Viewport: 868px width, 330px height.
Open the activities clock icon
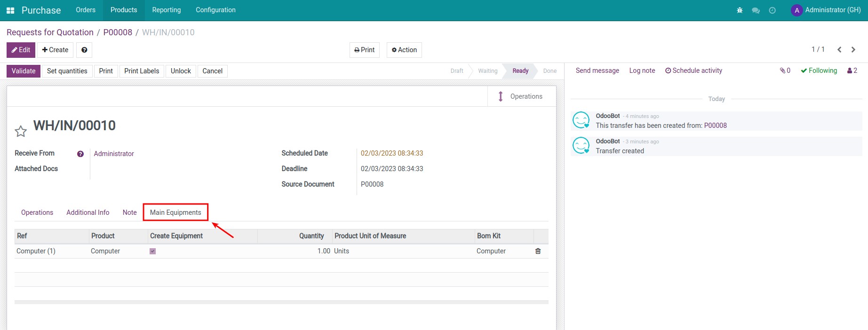pyautogui.click(x=772, y=10)
